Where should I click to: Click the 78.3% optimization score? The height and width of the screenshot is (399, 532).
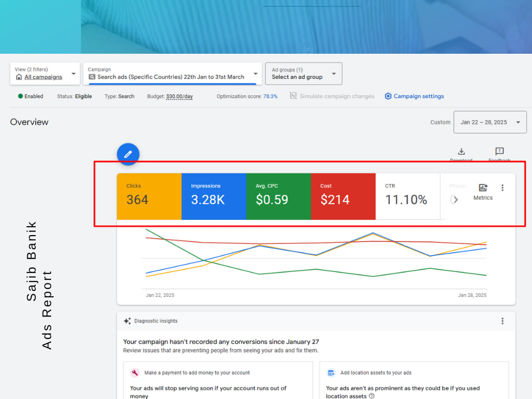pyautogui.click(x=270, y=96)
